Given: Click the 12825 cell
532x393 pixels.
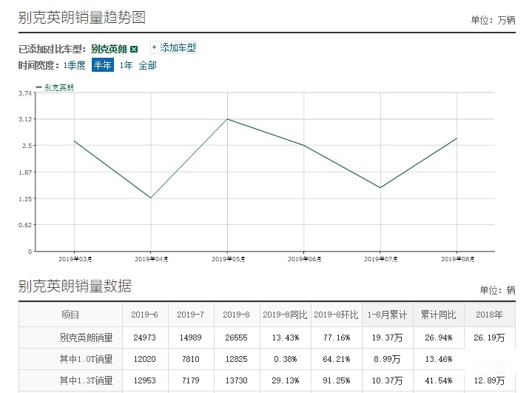Looking at the screenshot, I should click(x=236, y=359).
